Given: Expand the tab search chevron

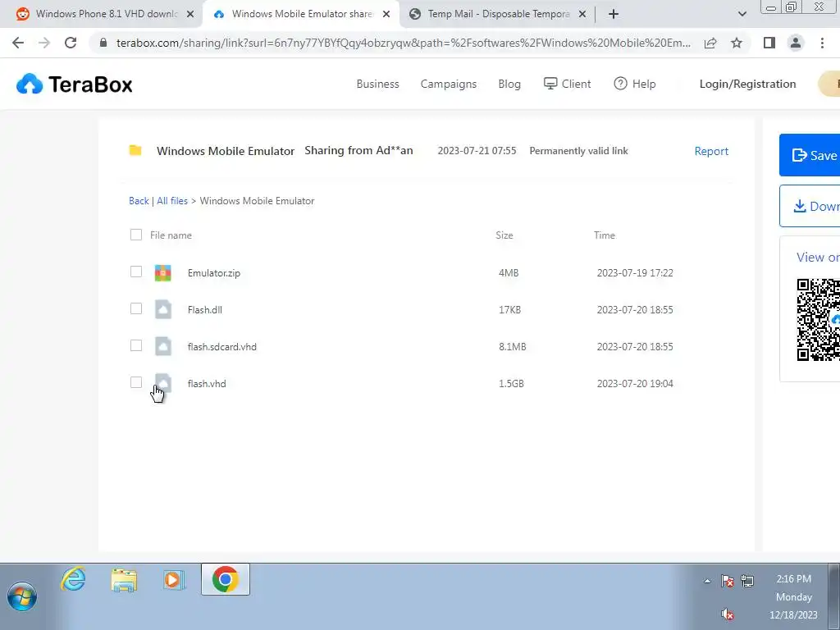Looking at the screenshot, I should [742, 15].
